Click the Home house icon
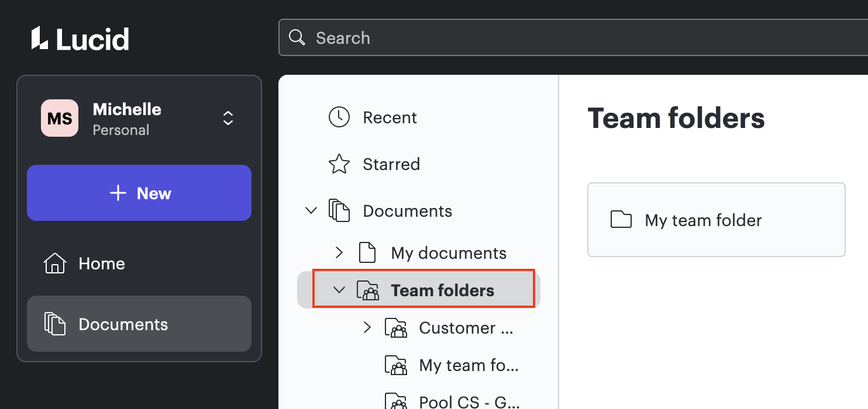868x409 pixels. 54,263
